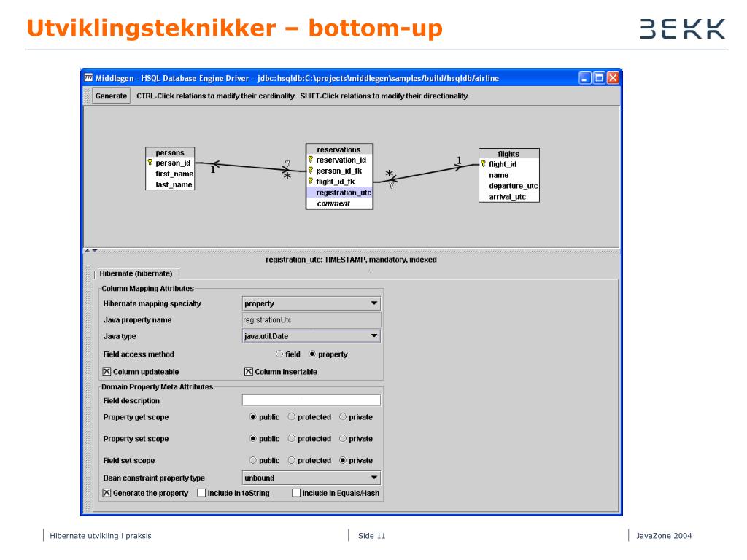This screenshot has height=560, width=747.
Task: Select the persons table header
Action: 169,152
